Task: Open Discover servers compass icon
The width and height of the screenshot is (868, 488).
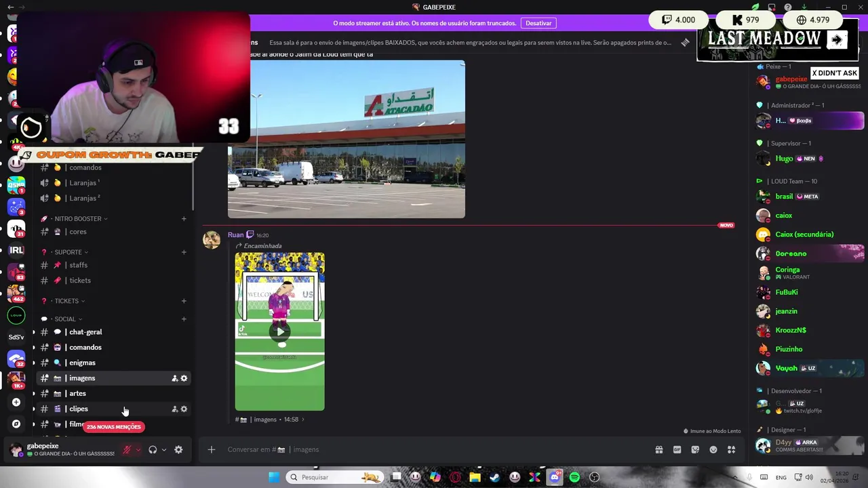Action: click(16, 424)
